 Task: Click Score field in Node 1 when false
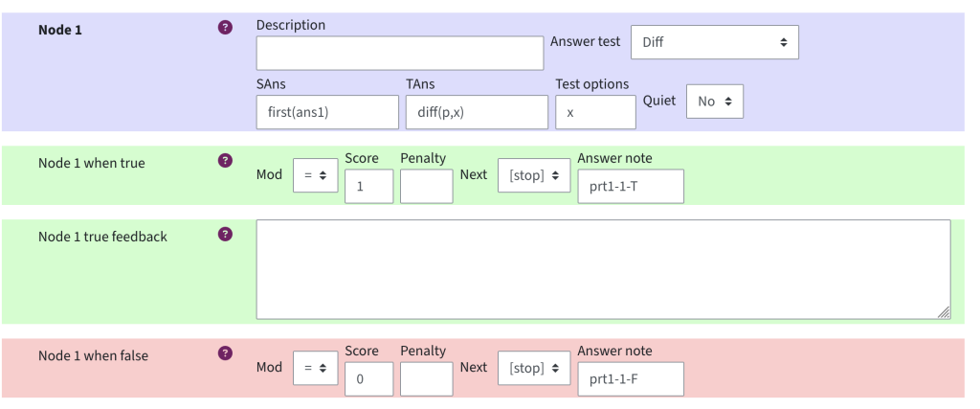(368, 379)
